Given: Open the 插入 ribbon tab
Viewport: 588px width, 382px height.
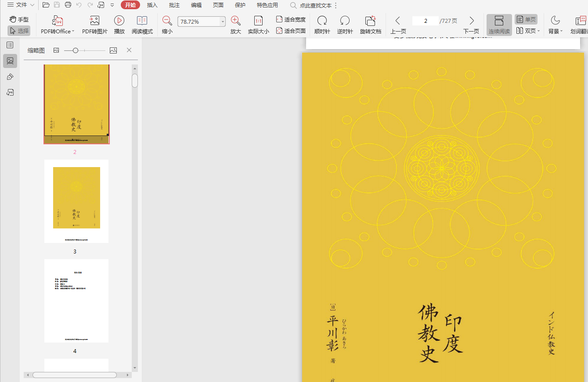Looking at the screenshot, I should 152,5.
